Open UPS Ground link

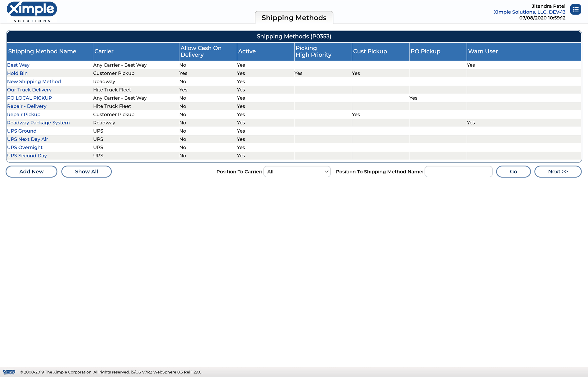coord(22,131)
